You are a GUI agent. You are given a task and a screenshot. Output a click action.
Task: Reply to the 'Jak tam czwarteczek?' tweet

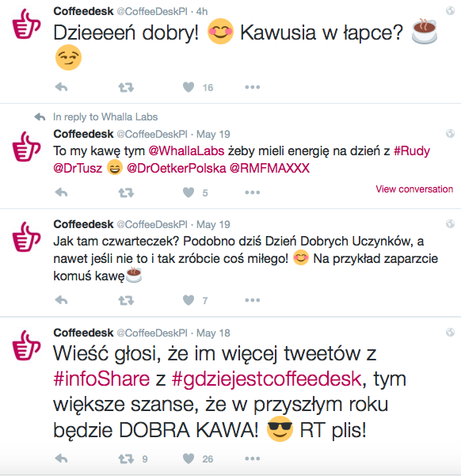tap(61, 300)
